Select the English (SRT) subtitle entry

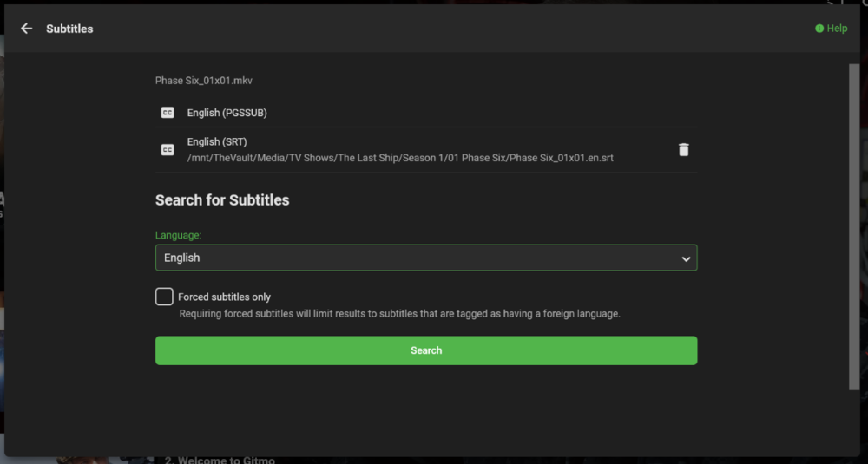pyautogui.click(x=218, y=141)
